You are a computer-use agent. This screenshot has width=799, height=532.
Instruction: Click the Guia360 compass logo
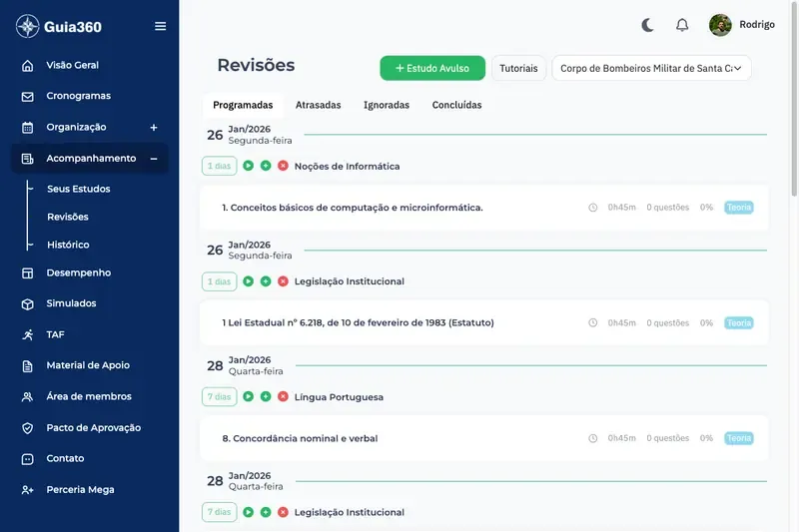coord(28,26)
